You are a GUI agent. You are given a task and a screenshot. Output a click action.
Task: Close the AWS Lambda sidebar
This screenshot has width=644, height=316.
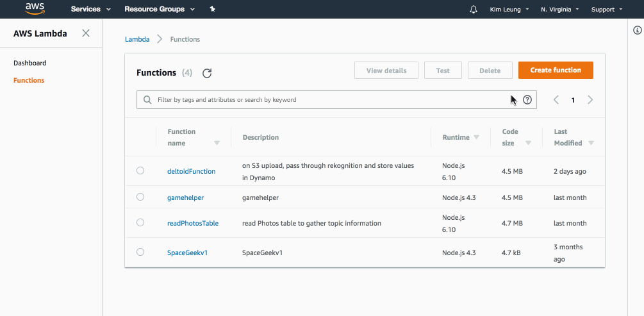click(x=86, y=33)
